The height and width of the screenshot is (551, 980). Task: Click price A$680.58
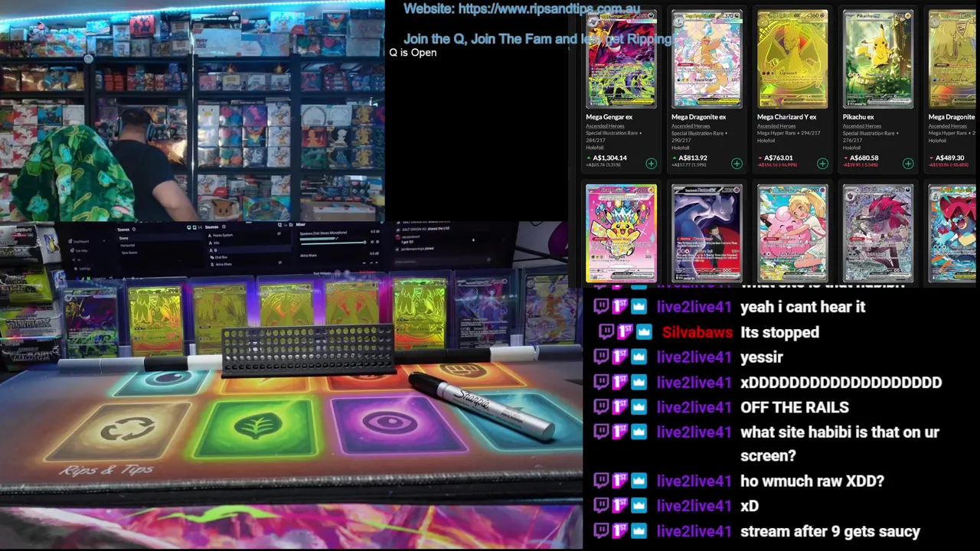pos(864,158)
